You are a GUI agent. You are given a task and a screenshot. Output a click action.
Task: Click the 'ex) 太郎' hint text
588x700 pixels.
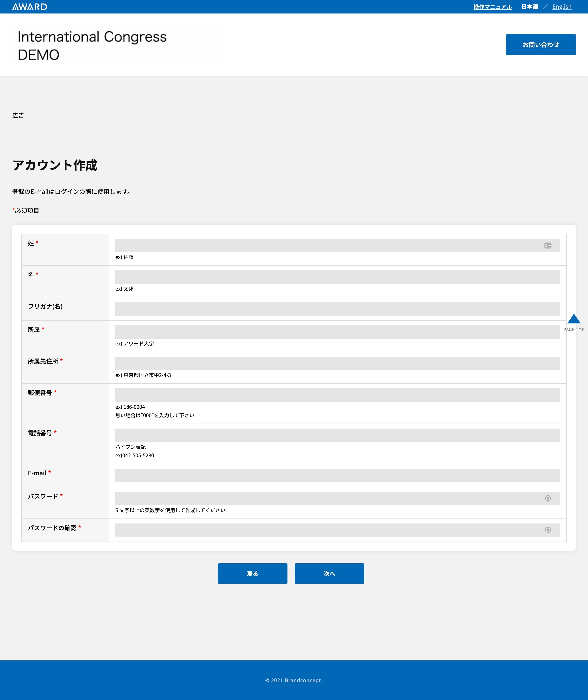pyautogui.click(x=124, y=289)
